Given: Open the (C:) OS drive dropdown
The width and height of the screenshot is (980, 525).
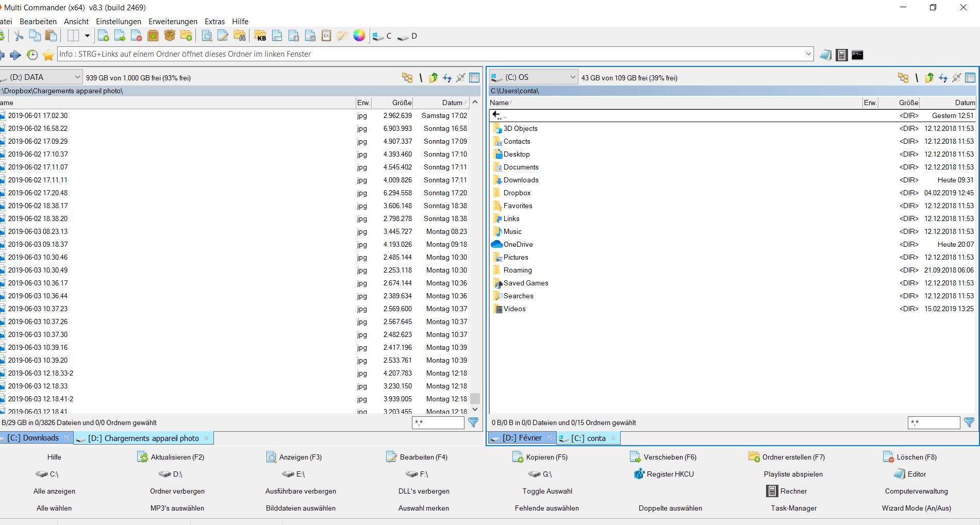Looking at the screenshot, I should pyautogui.click(x=572, y=77).
